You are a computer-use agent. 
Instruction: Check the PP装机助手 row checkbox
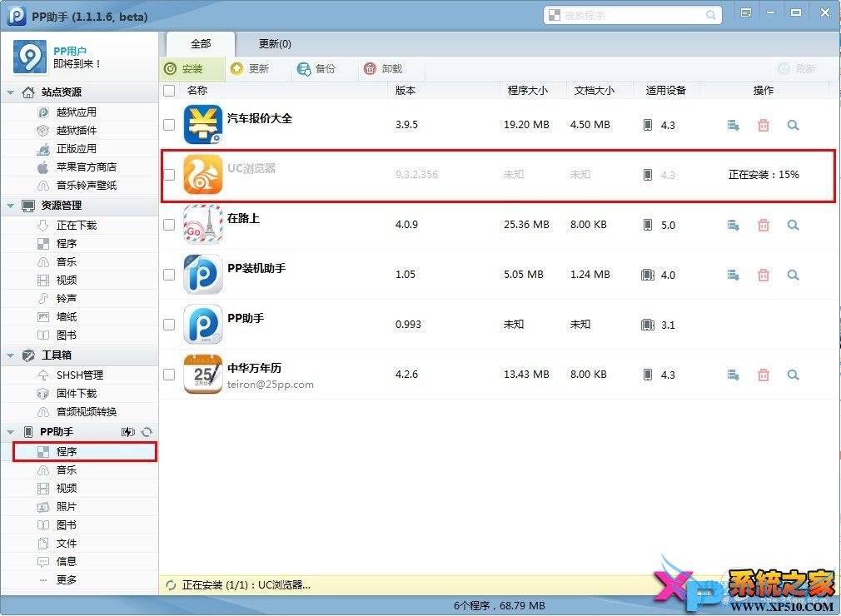coord(169,275)
